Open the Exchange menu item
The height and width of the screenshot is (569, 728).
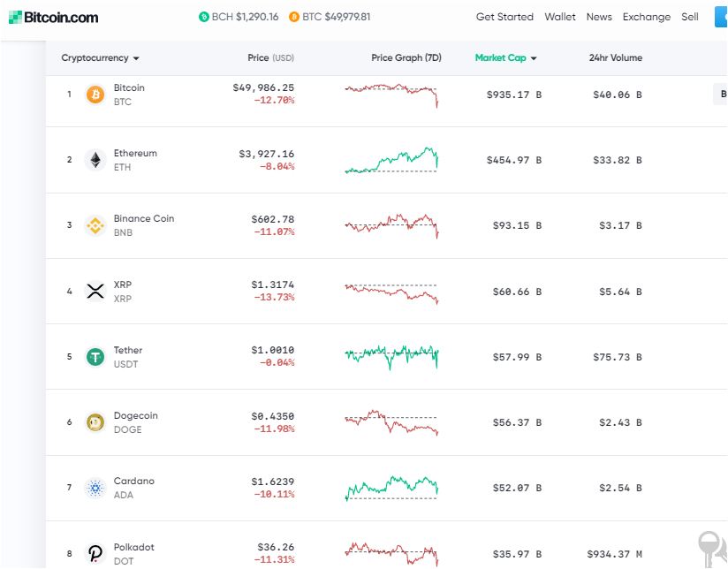[x=647, y=17]
